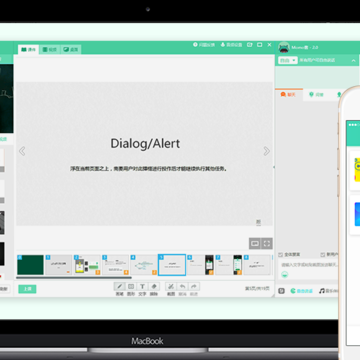Click the question feedback icon in the title bar
Screen dimensions: 360x360
(x=195, y=45)
